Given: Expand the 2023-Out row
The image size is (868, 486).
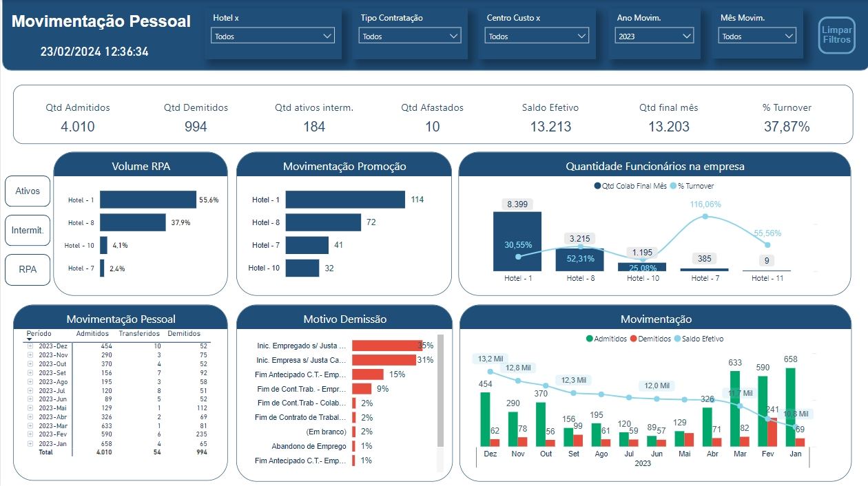Looking at the screenshot, I should coord(30,363).
